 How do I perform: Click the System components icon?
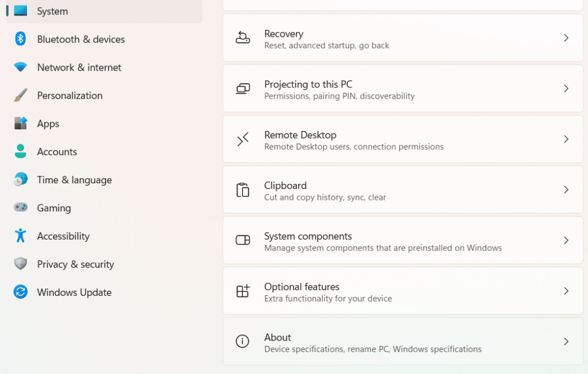tap(243, 240)
